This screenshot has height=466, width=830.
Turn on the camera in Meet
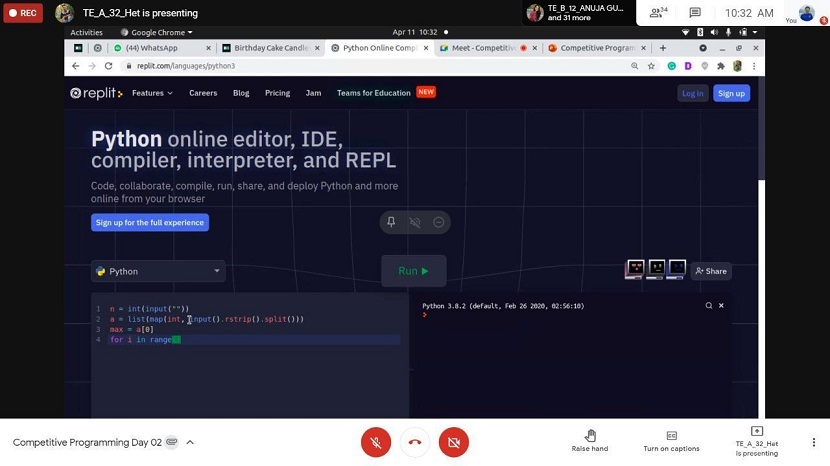(453, 442)
